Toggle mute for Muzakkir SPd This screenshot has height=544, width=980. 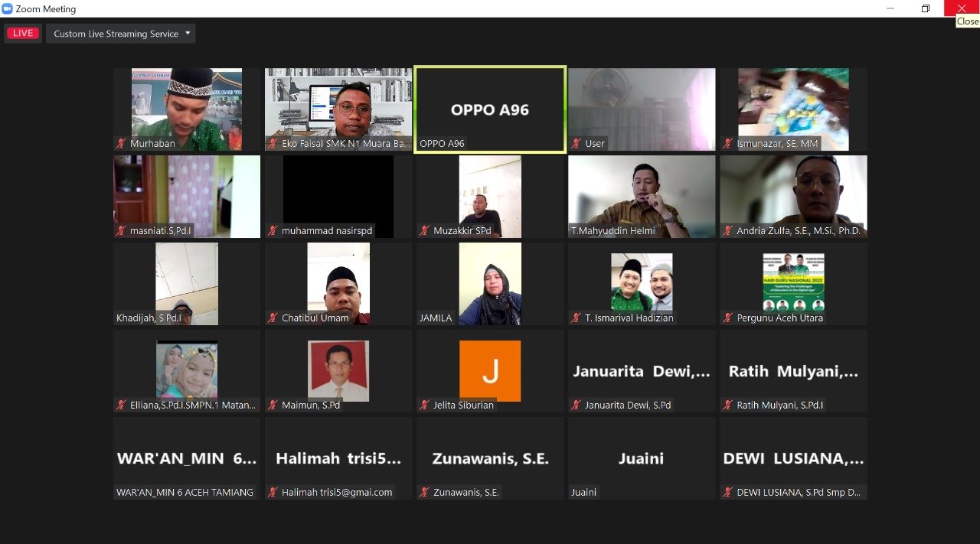point(424,230)
